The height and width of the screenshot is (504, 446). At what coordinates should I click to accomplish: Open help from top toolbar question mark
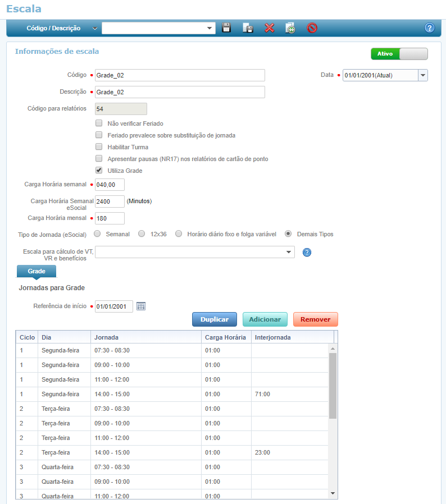click(x=430, y=28)
